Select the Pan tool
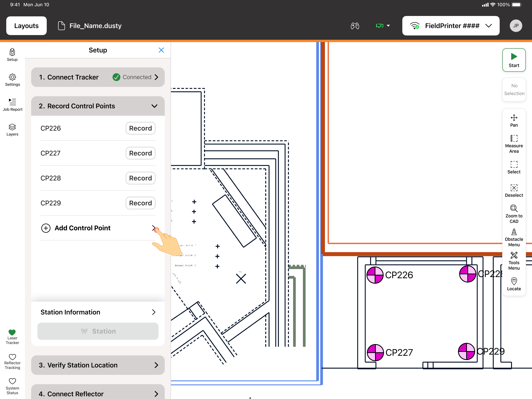The image size is (532, 399). point(514,121)
